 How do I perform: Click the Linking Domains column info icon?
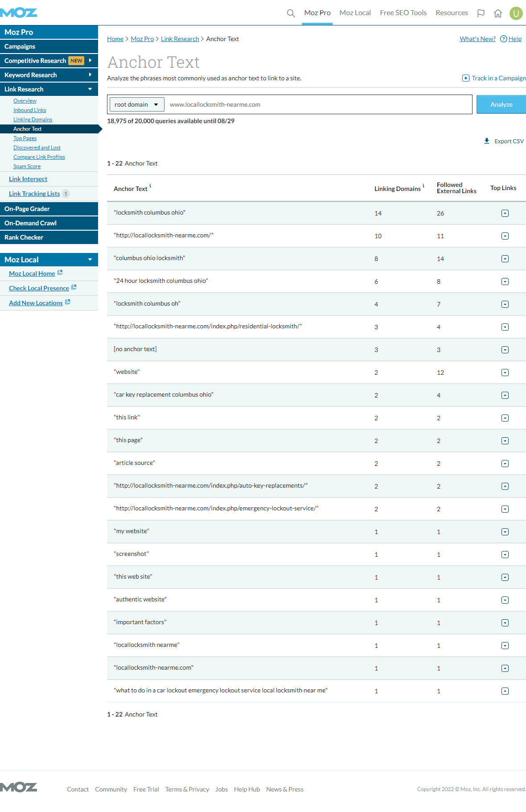423,186
